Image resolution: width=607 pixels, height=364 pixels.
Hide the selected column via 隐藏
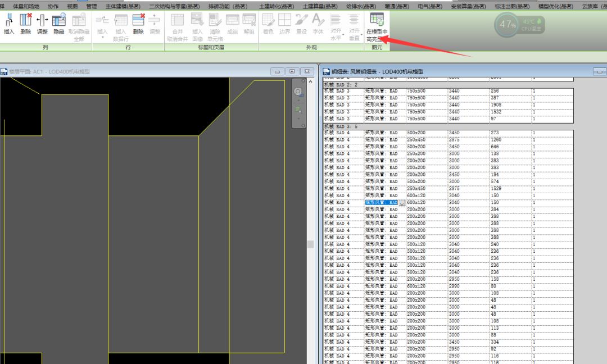59,23
